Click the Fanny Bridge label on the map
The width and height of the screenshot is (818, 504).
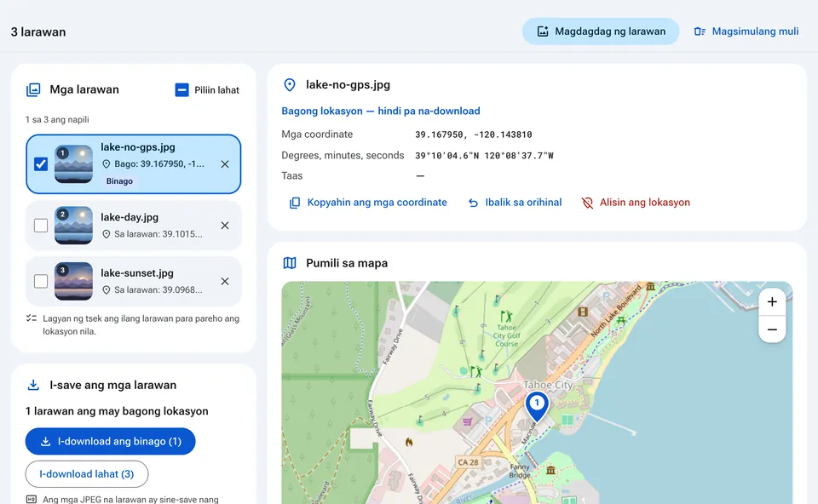tap(520, 471)
